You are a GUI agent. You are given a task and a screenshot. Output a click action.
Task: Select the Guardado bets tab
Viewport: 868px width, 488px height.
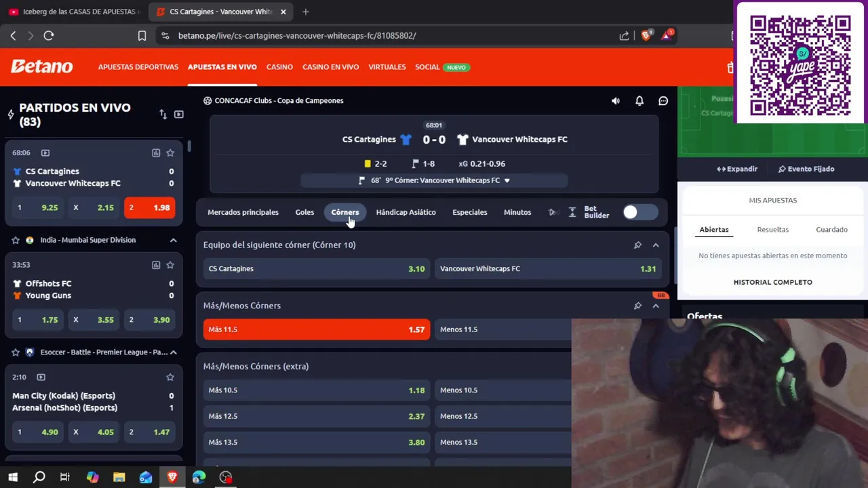[x=832, y=230]
